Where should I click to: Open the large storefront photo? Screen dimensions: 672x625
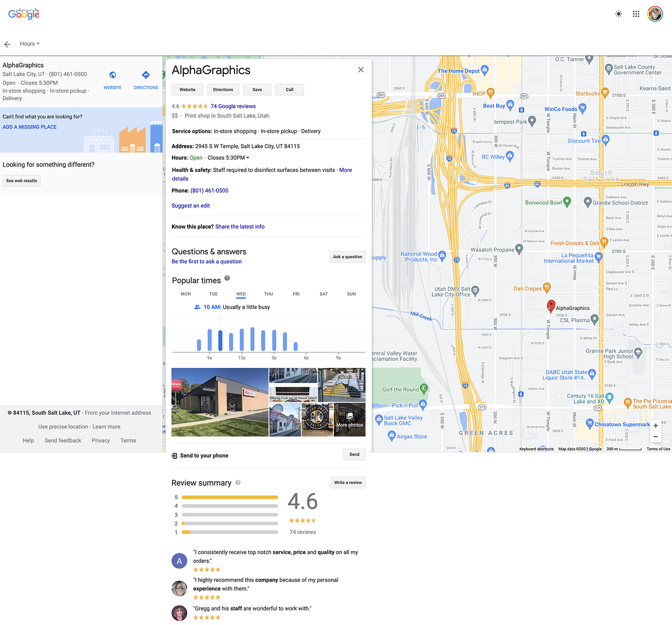click(x=220, y=402)
